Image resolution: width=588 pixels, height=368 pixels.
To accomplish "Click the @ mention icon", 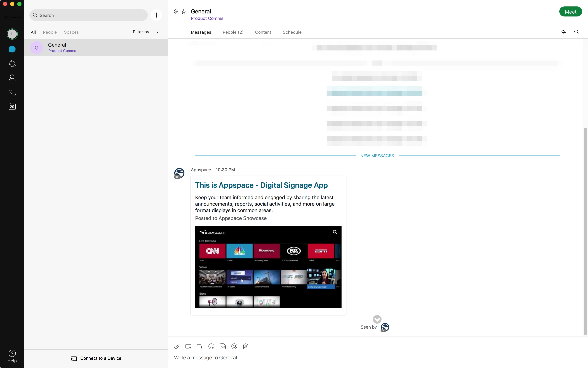I will [x=234, y=346].
